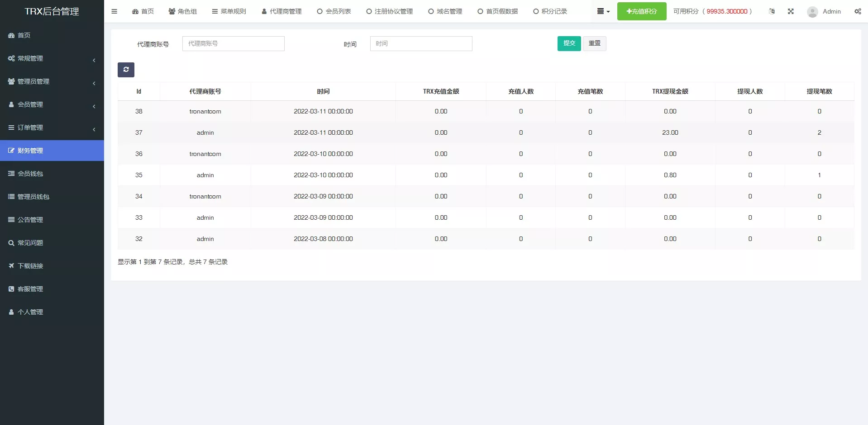Click withdrawal amount 23.00 in row 37
Image resolution: width=868 pixels, height=425 pixels.
[x=670, y=132]
